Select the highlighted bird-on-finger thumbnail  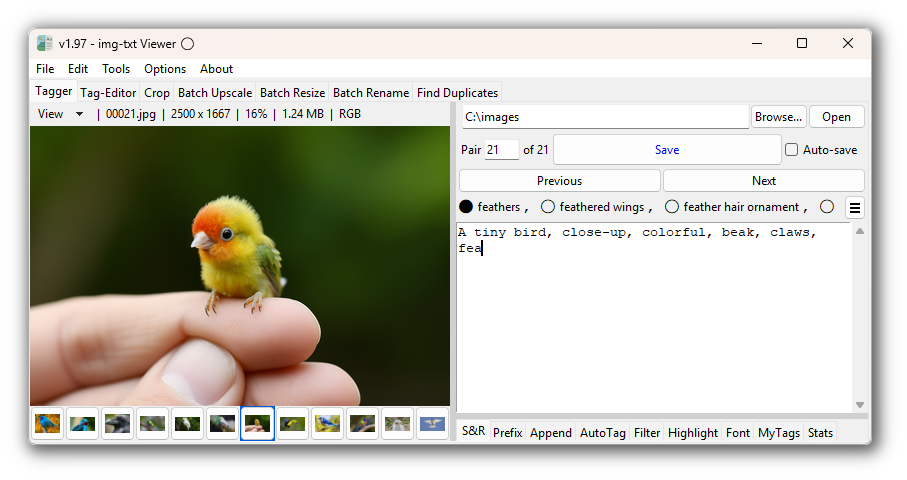pyautogui.click(x=257, y=424)
